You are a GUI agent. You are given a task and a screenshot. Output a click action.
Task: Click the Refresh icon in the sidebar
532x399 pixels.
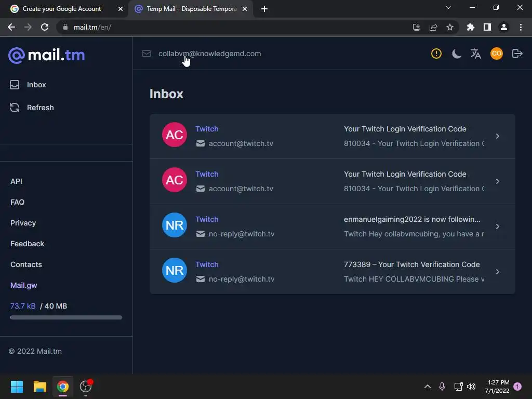click(x=15, y=108)
